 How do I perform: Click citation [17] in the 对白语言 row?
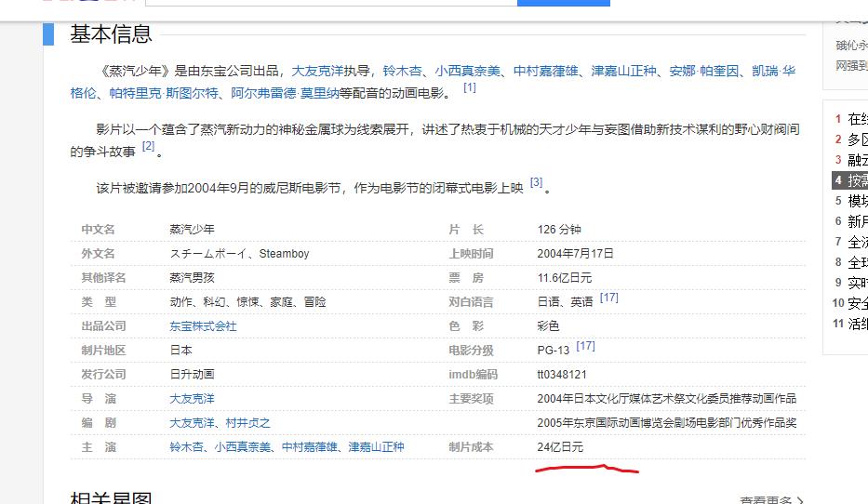tap(609, 298)
